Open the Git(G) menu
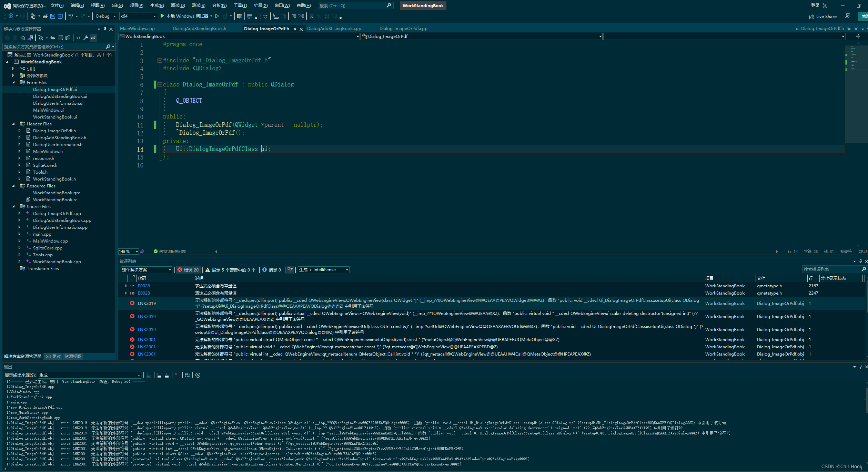This screenshot has width=868, height=472. coord(117,5)
